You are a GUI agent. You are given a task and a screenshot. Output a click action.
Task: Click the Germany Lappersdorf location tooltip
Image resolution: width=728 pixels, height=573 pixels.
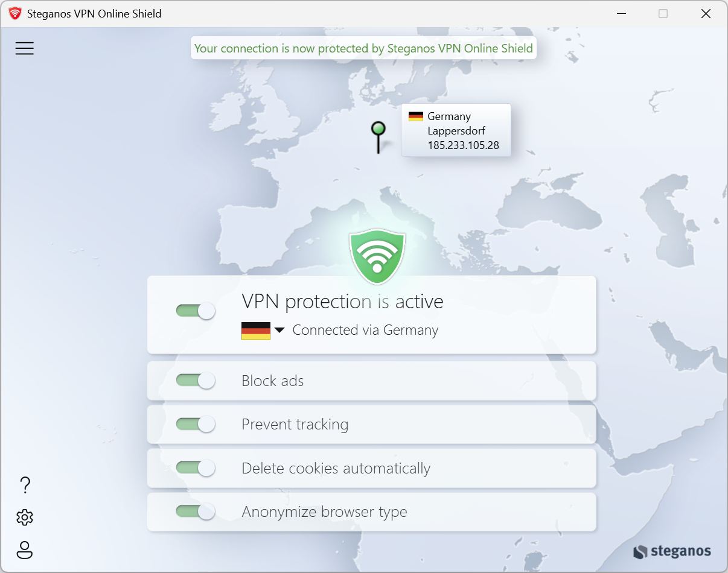456,130
